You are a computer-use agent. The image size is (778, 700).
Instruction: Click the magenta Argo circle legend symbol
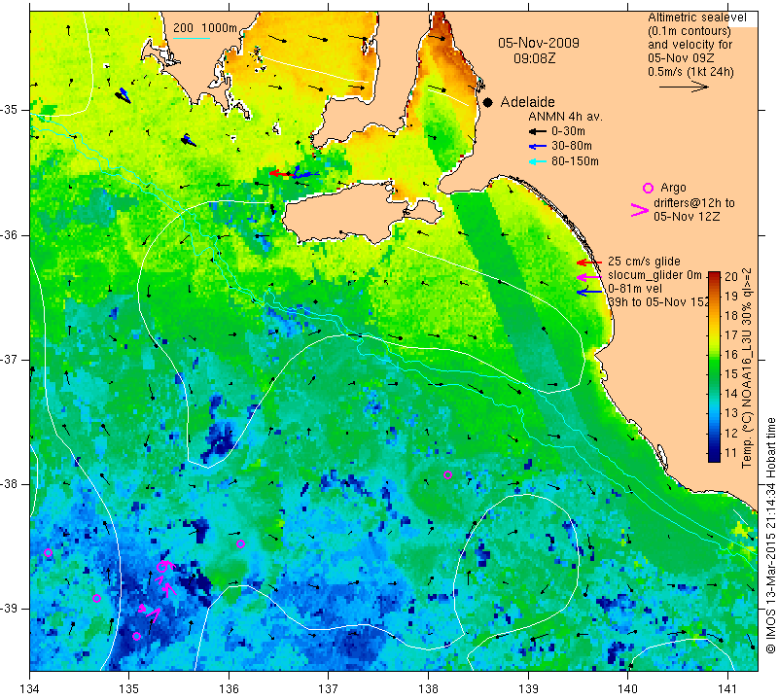click(648, 188)
